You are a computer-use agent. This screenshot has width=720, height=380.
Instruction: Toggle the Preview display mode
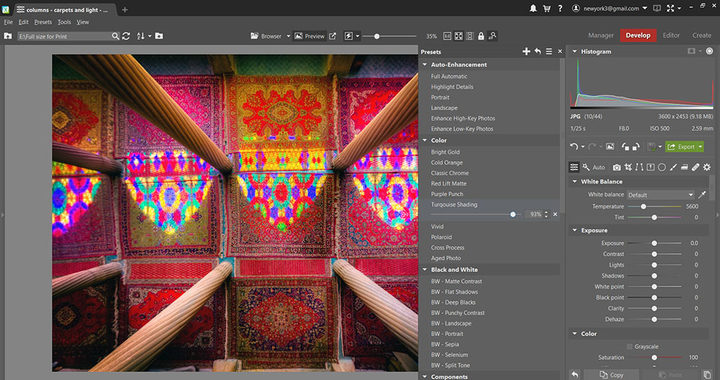309,36
